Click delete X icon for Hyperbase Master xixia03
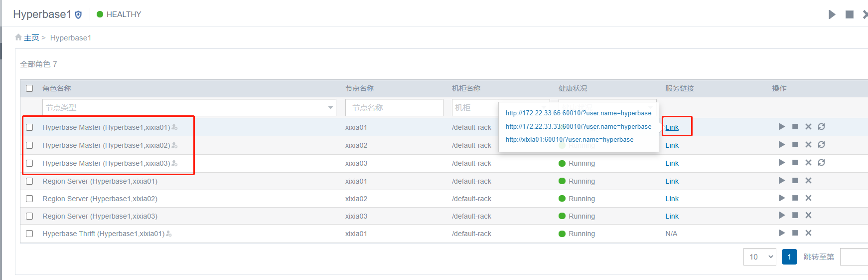The height and width of the screenshot is (280, 868). pyautogui.click(x=808, y=163)
